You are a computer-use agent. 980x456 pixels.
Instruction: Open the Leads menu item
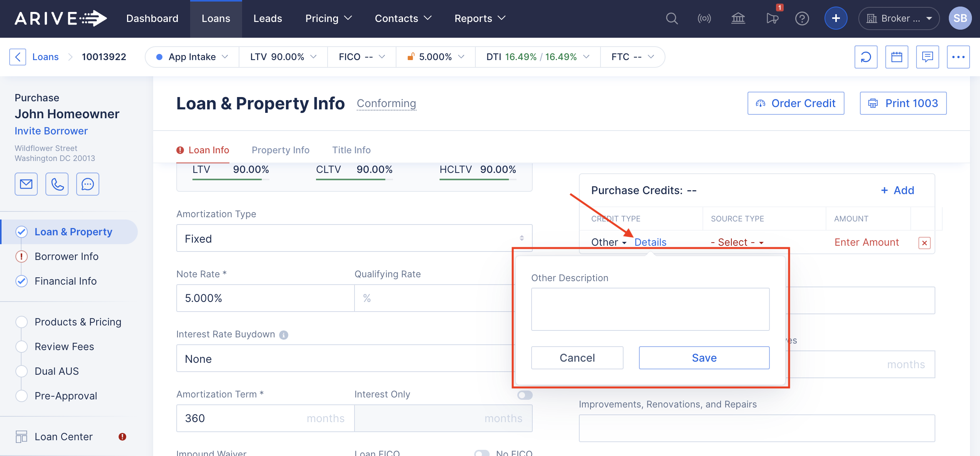(x=268, y=18)
